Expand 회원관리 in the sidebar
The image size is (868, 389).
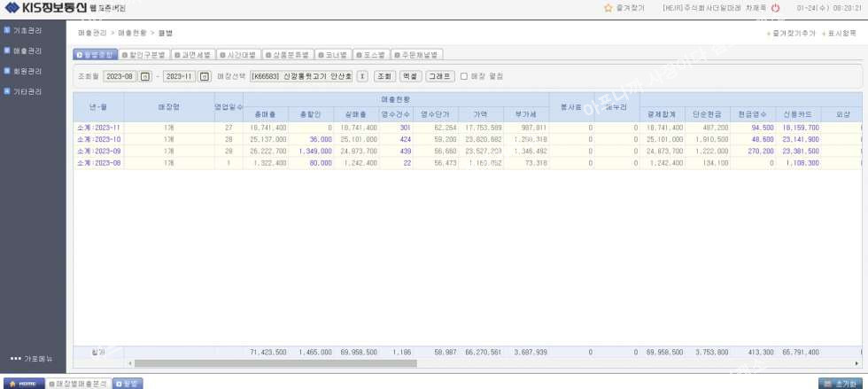28,71
